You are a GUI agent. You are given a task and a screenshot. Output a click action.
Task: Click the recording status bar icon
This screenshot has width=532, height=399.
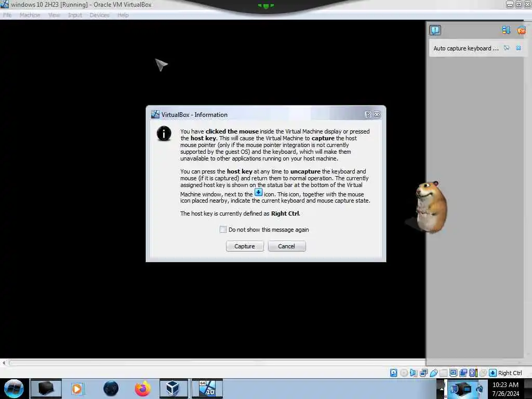(463, 373)
